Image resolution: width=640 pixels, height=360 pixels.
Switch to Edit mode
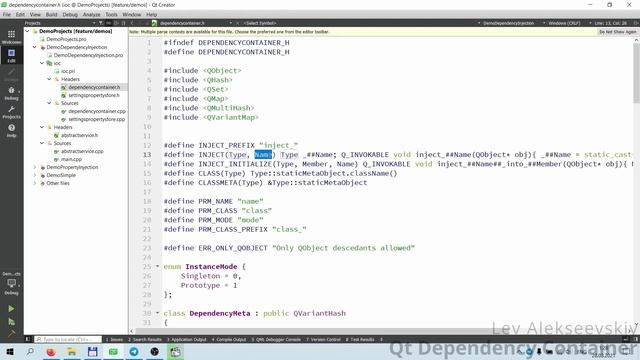pyautogui.click(x=11, y=56)
